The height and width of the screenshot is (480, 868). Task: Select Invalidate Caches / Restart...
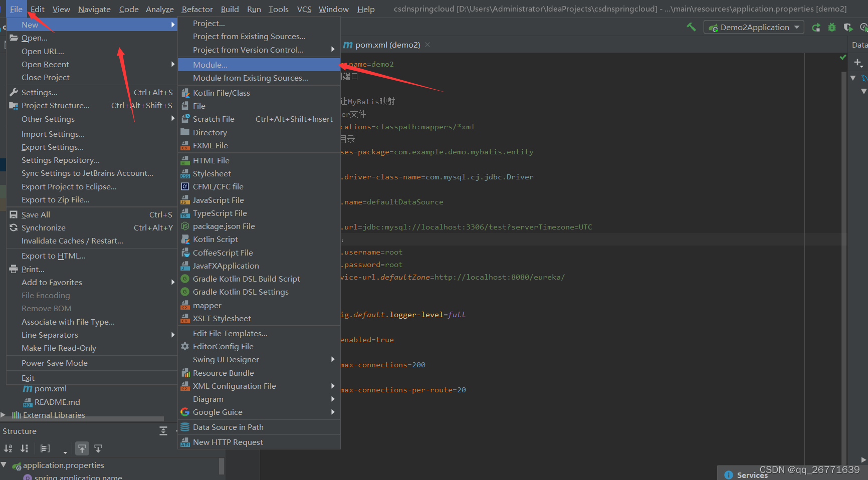(92, 241)
